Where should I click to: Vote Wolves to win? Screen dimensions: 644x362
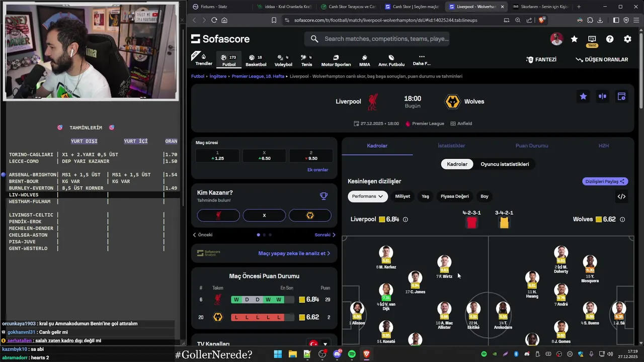coord(310,215)
